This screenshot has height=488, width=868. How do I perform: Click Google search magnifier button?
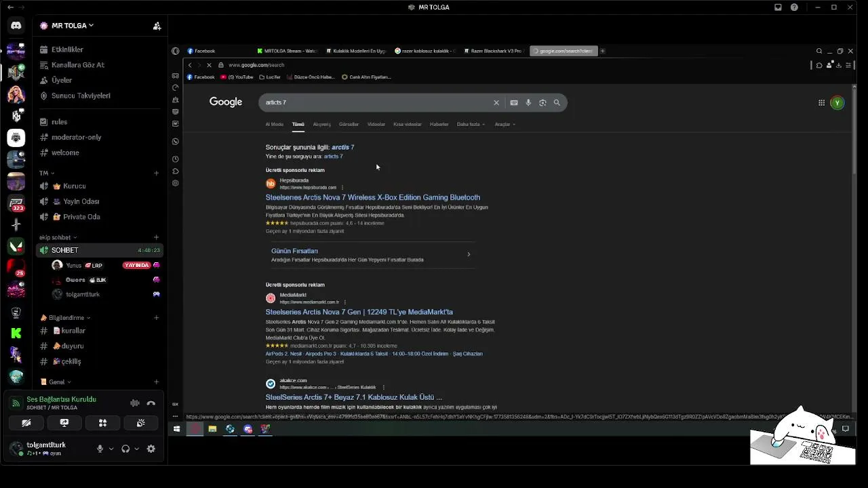557,102
